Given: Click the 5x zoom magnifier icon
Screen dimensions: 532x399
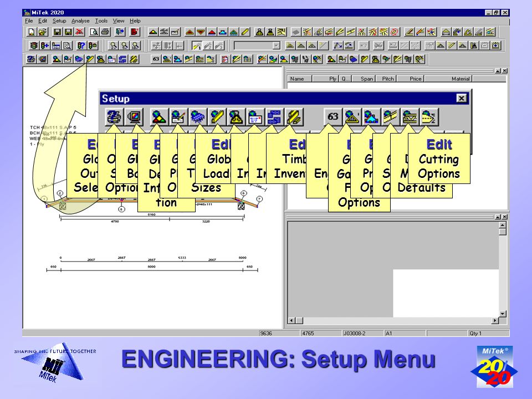Looking at the screenshot, I should (x=125, y=45).
